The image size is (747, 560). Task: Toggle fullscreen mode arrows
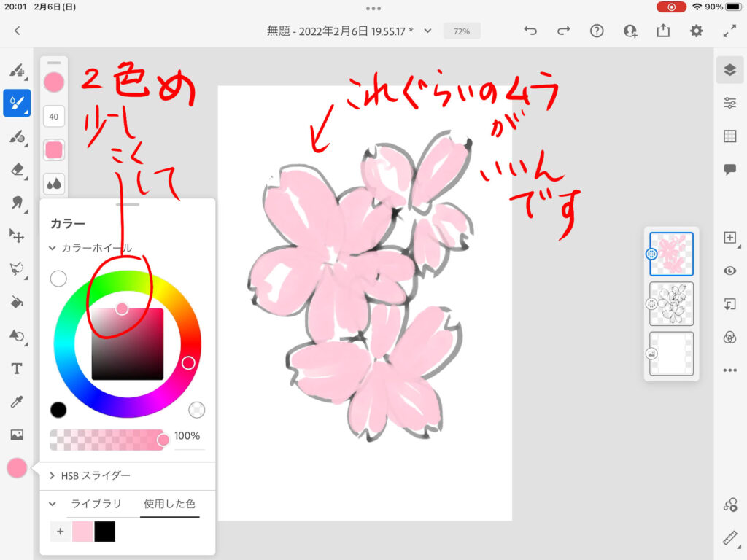click(x=729, y=31)
